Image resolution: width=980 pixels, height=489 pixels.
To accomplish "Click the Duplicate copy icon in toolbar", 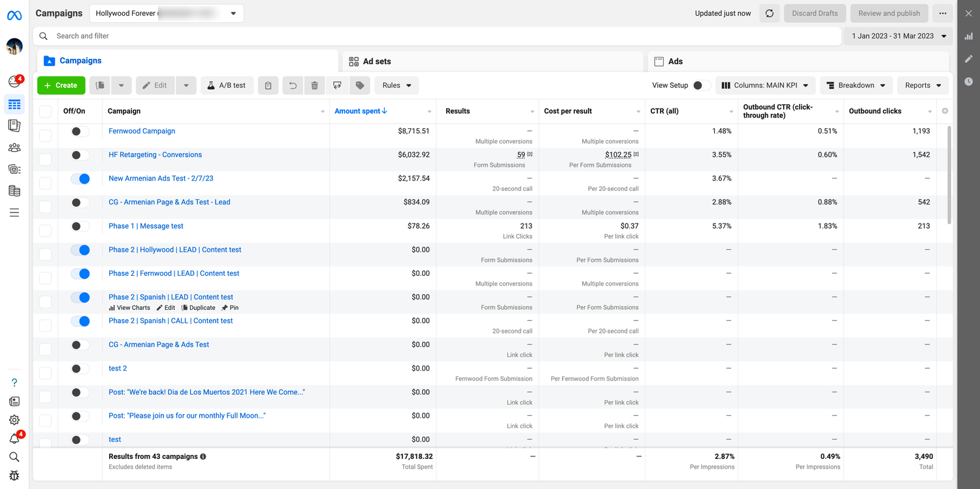I will (100, 86).
